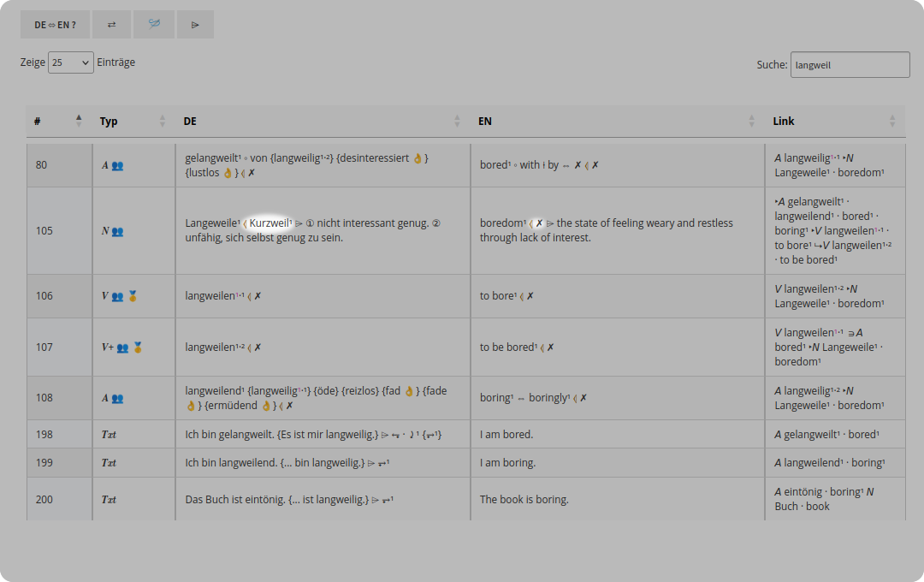Click people icon in row 106
The width and height of the screenshot is (924, 582).
[118, 296]
